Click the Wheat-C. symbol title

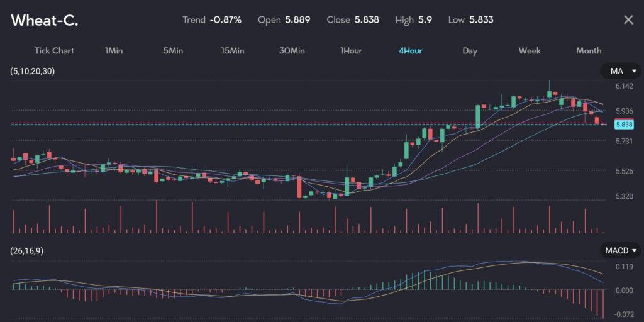[x=45, y=20]
